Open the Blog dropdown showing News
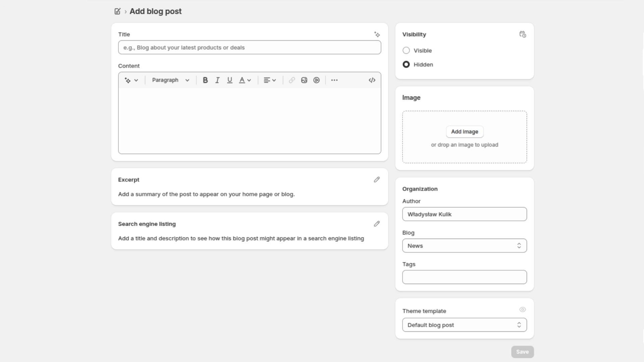Viewport: 644px width, 362px height. tap(464, 245)
